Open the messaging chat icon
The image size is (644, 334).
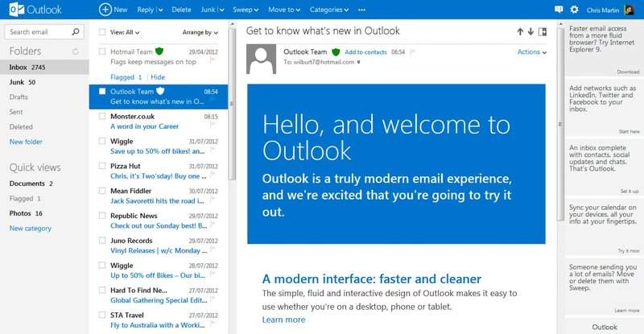pyautogui.click(x=559, y=10)
